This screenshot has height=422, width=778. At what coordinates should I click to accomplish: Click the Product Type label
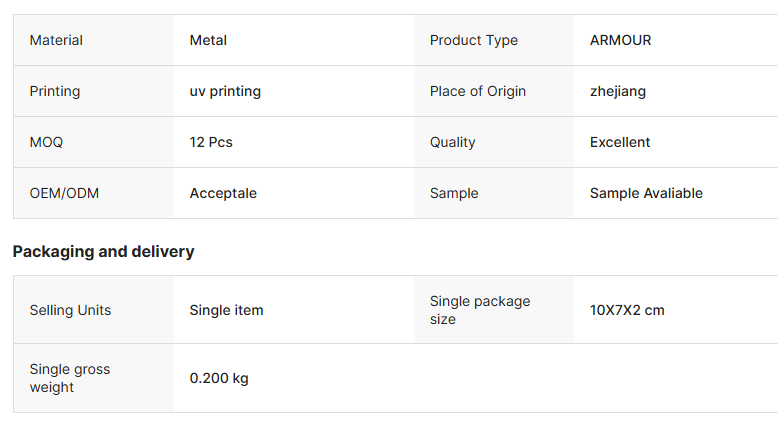click(473, 40)
